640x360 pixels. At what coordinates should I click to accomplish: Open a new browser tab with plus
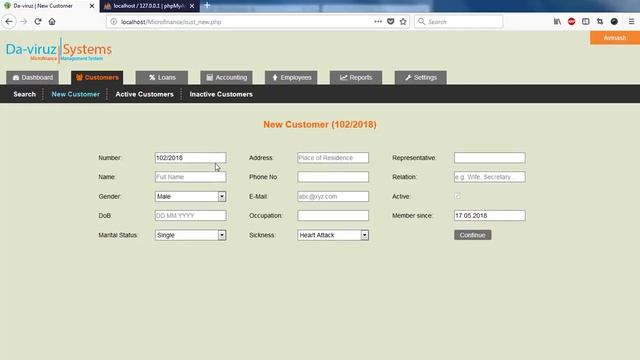(207, 5)
